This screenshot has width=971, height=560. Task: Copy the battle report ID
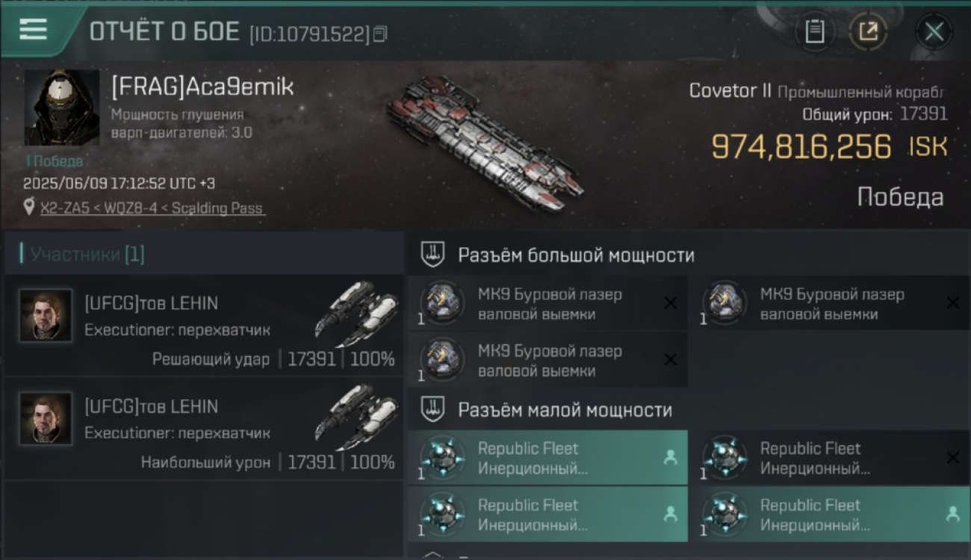point(380,34)
